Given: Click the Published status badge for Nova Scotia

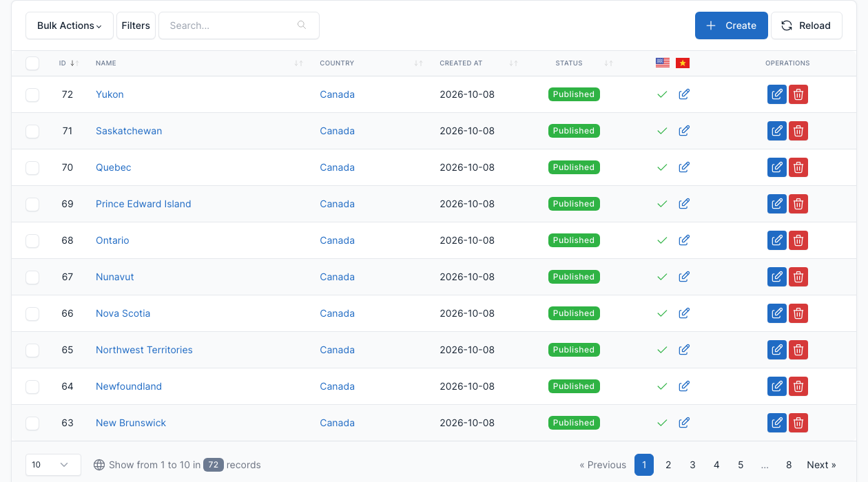Looking at the screenshot, I should pos(574,313).
